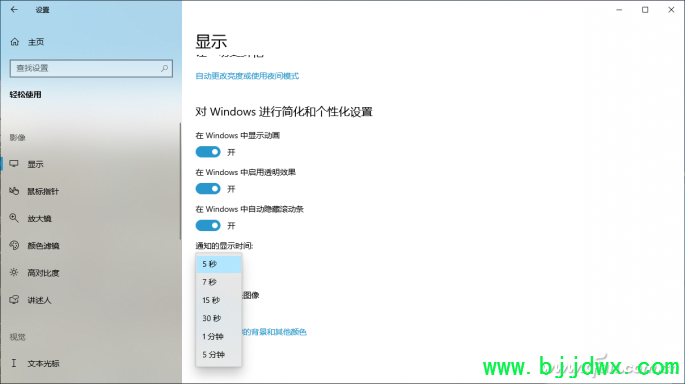
Task: Open 讲述人 settings label
Action: click(39, 300)
